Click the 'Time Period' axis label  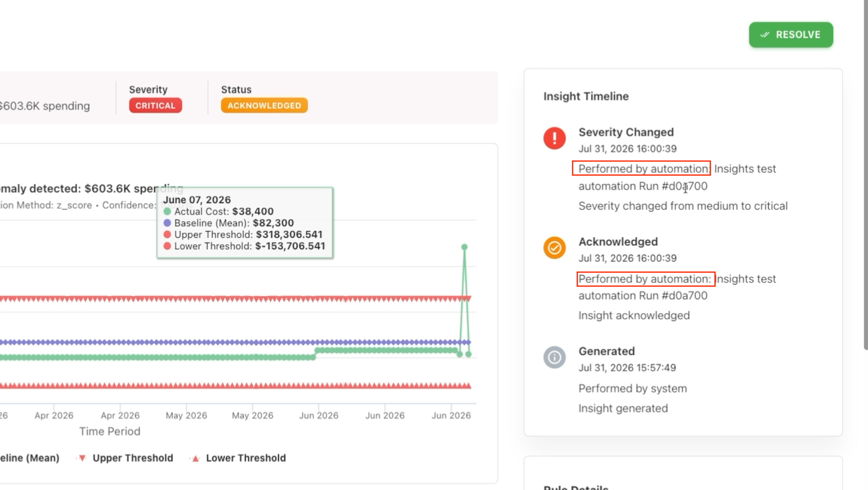point(110,432)
